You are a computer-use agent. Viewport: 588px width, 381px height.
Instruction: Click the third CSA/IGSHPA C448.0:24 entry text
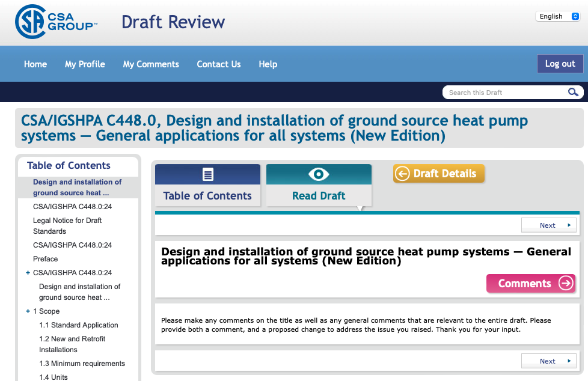(x=72, y=273)
